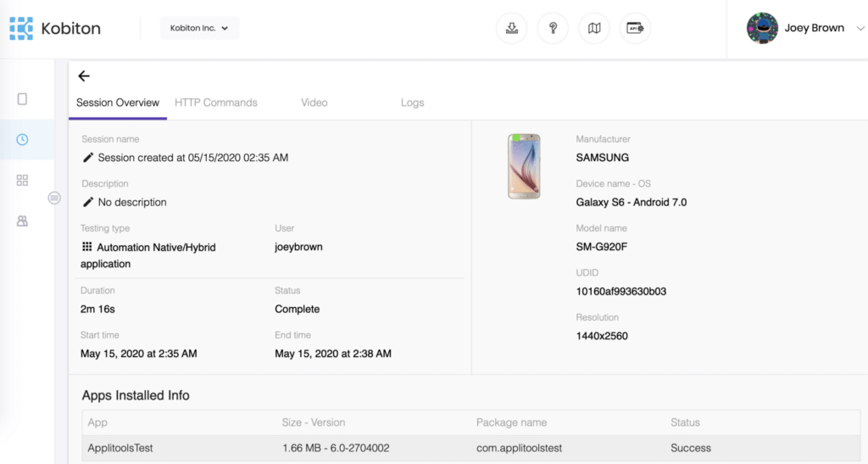
Task: Open Devices from the sidebar phone icon
Action: [22, 99]
